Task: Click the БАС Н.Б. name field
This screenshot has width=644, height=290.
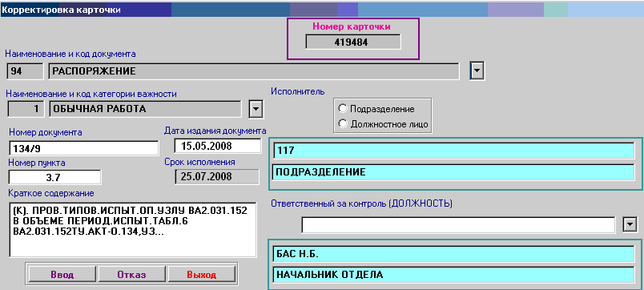Action: (x=453, y=253)
